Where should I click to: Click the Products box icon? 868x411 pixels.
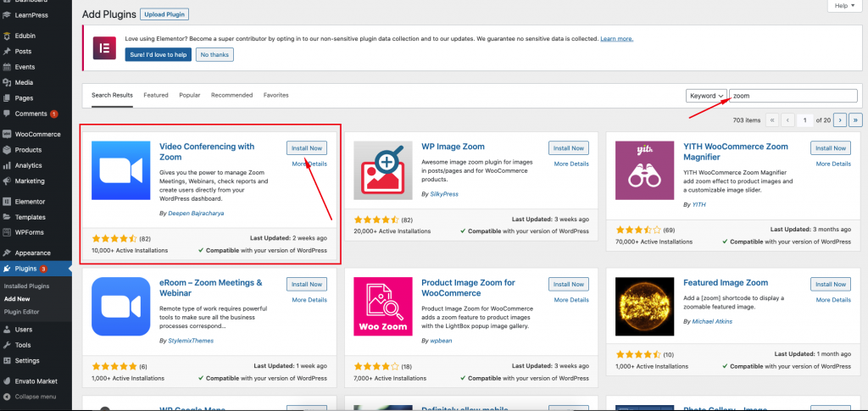point(7,150)
